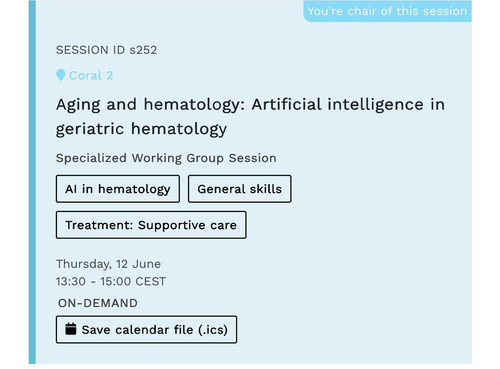This screenshot has height=369, width=500.
Task: Select the Treatment: Supportive care tag
Action: pos(151,225)
